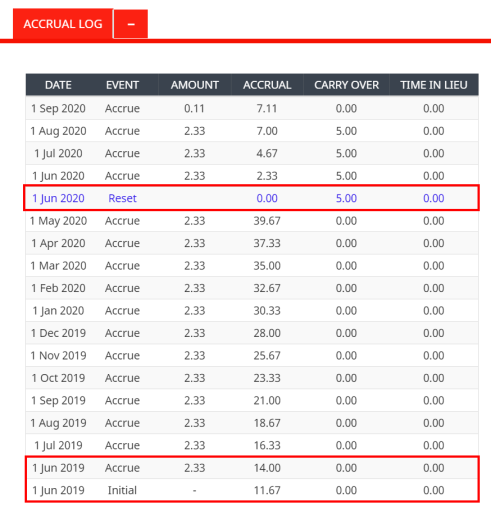The width and height of the screenshot is (491, 506).
Task: Collapse the Accrual Log with minus button
Action: coord(131,24)
